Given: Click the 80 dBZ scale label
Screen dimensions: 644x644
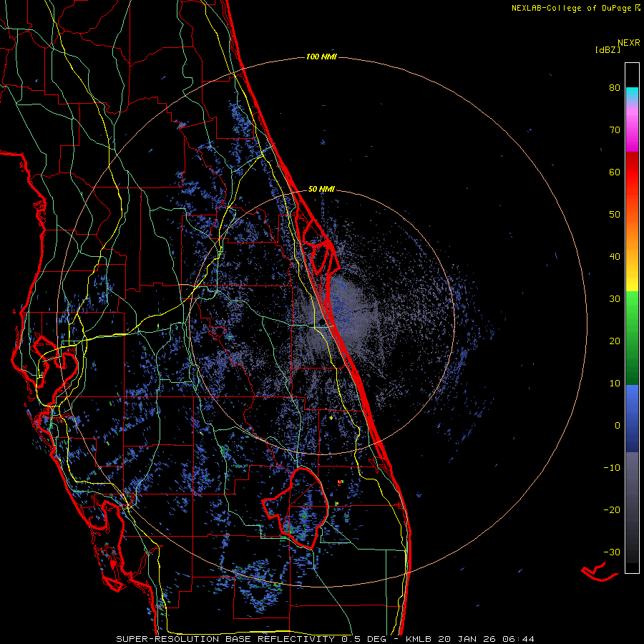Looking at the screenshot, I should coord(615,88).
